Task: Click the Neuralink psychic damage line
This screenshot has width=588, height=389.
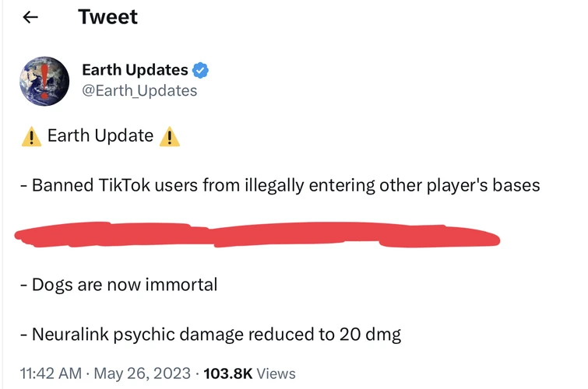Action: click(210, 335)
